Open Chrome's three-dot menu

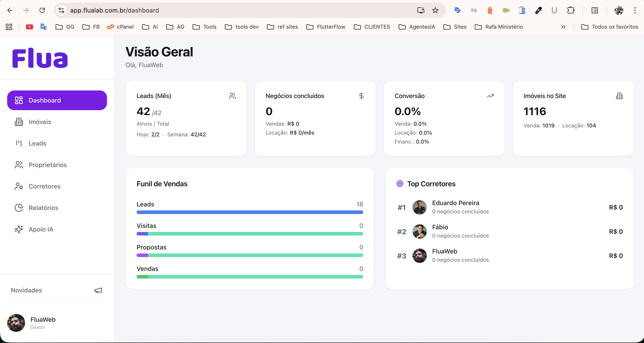coord(635,10)
